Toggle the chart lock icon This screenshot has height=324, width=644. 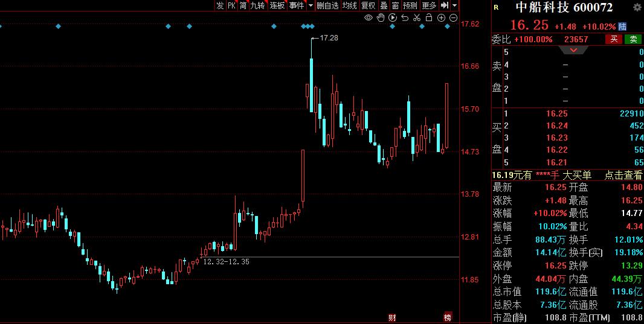click(429, 18)
